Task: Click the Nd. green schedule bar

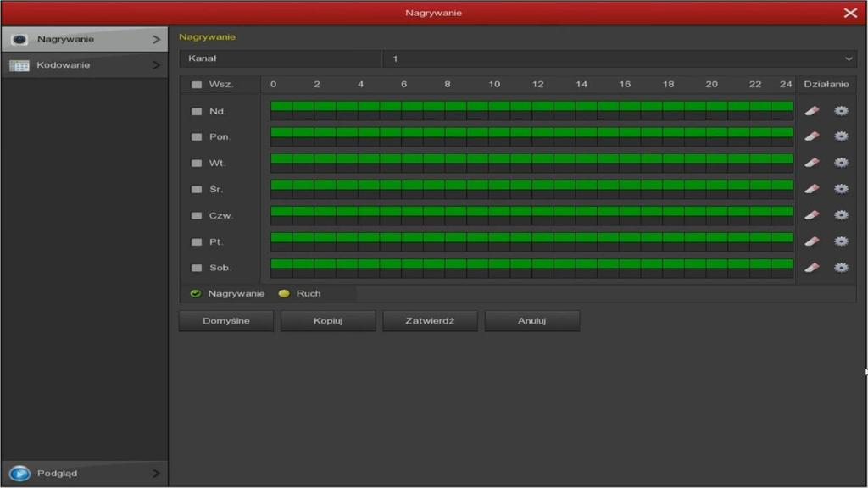Action: pos(531,106)
